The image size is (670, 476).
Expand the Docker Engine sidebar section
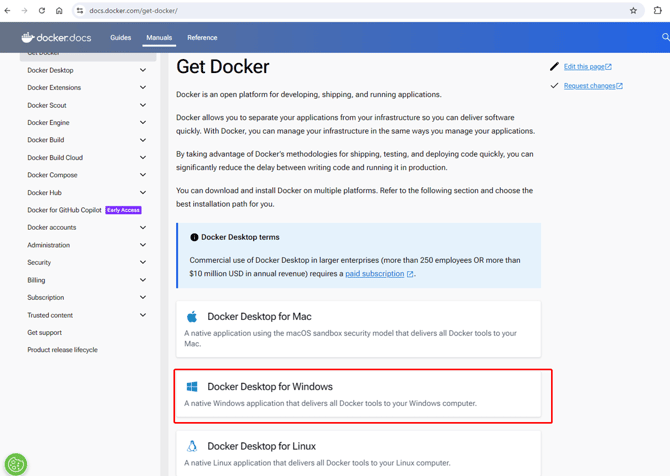coord(143,123)
